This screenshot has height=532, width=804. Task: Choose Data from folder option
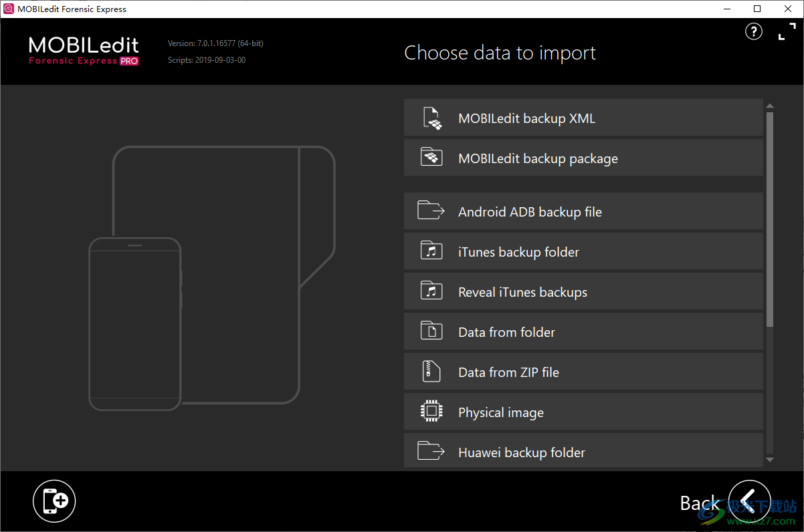pyautogui.click(x=583, y=331)
